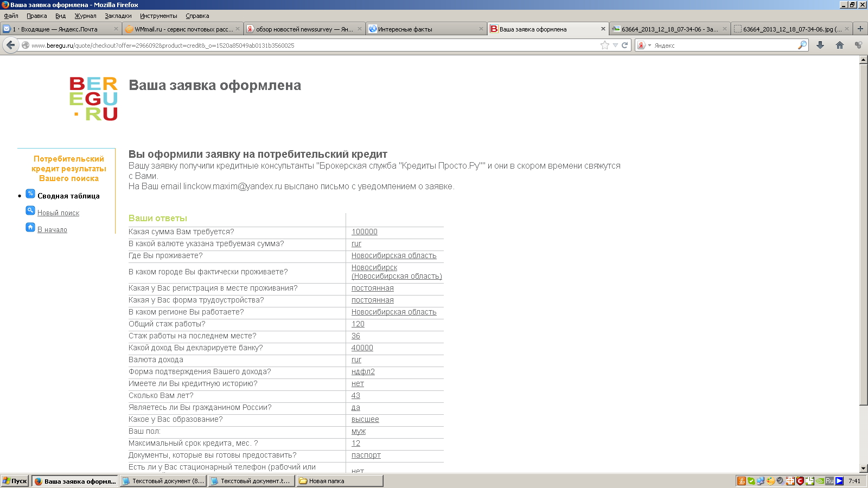Screen dimensions: 868x488
Task: Click the address bar URL field
Action: point(315,46)
